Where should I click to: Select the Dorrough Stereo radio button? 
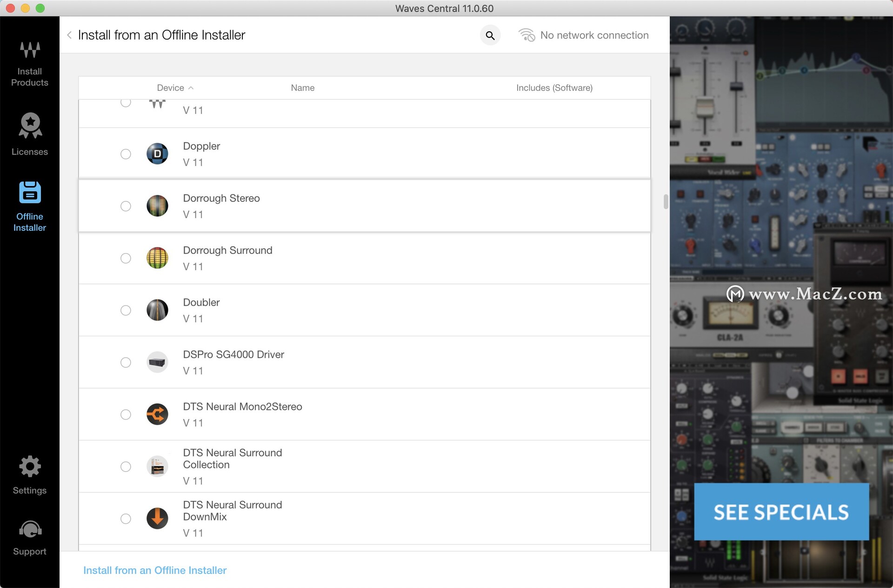[x=126, y=206]
